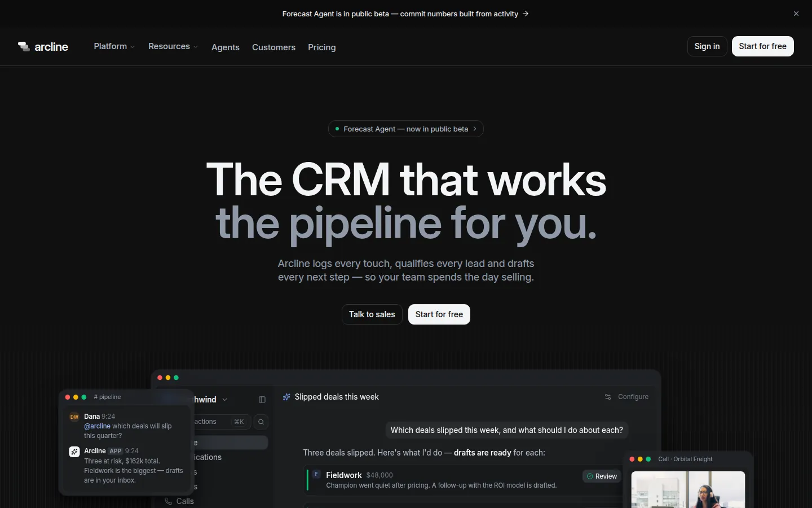812x508 pixels.
Task: Click the search magnifier icon in sidebar
Action: (x=261, y=422)
